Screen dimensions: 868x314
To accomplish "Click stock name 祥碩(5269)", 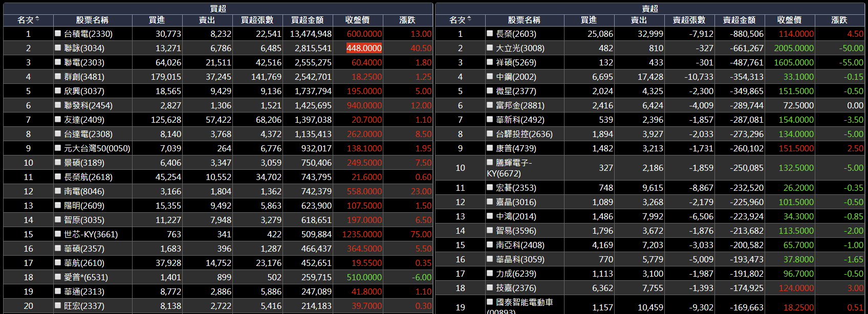I will [x=516, y=62].
